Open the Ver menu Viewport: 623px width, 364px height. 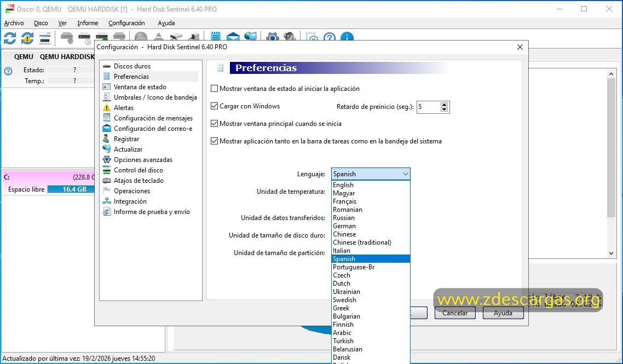[62, 23]
